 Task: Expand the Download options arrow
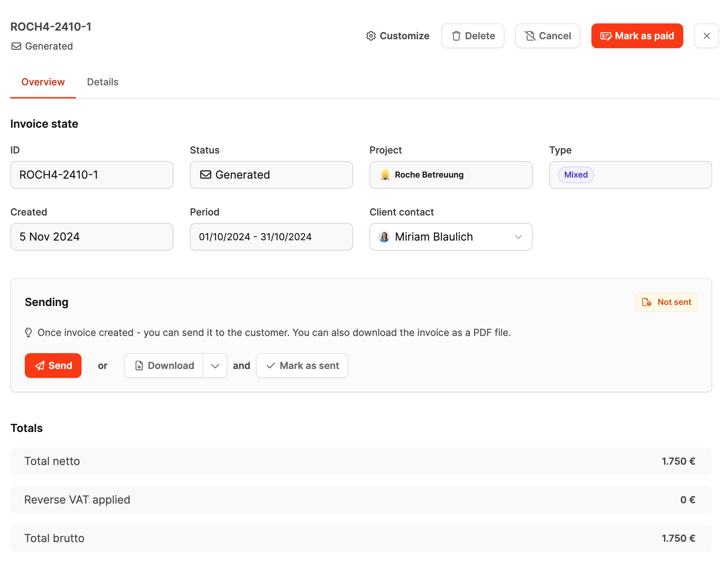tap(215, 366)
